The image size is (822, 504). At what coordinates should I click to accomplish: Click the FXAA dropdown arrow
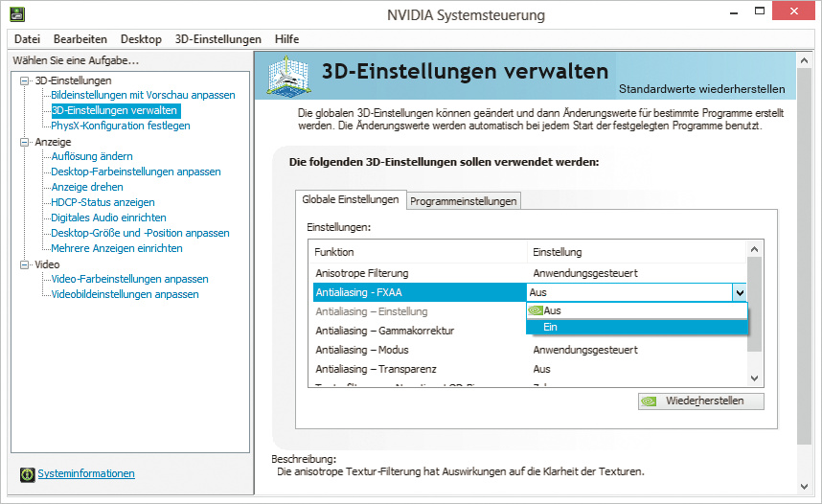(740, 292)
